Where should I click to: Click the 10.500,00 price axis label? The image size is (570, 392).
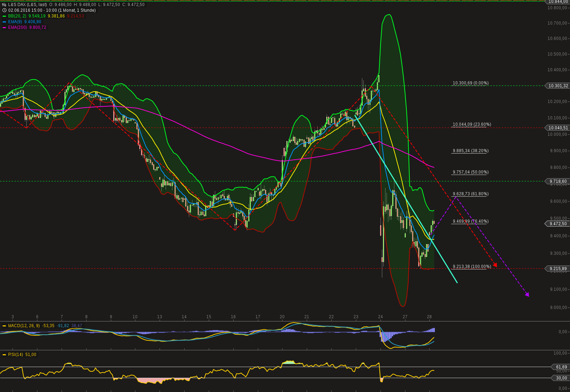click(557, 54)
